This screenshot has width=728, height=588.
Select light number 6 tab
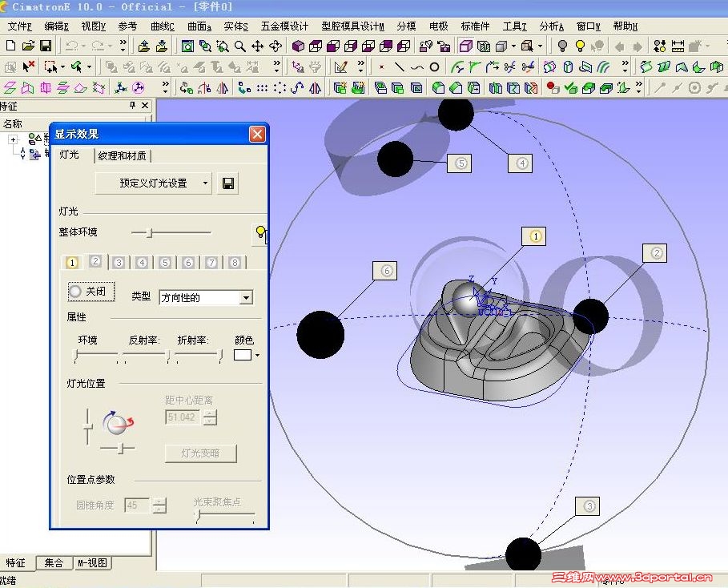[x=188, y=263]
